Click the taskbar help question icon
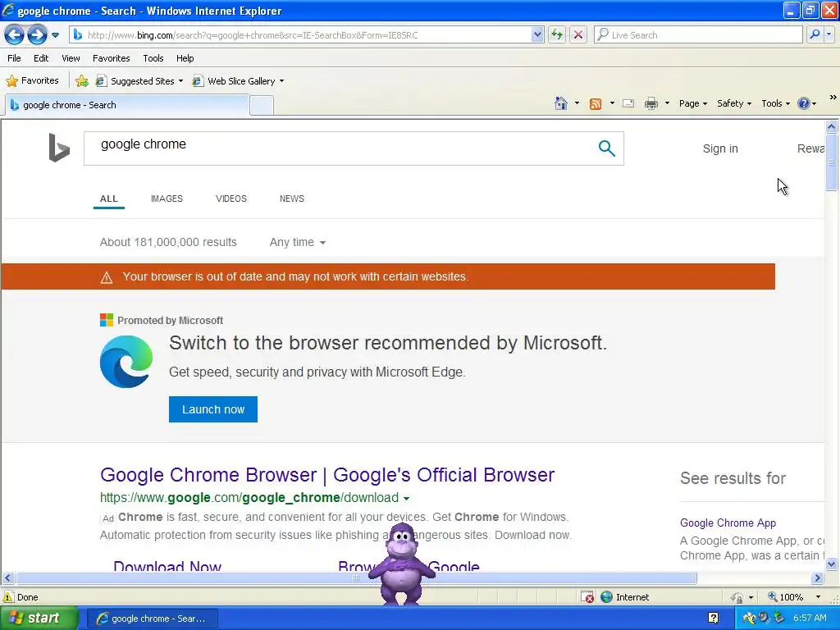840x630 pixels. pos(713,618)
